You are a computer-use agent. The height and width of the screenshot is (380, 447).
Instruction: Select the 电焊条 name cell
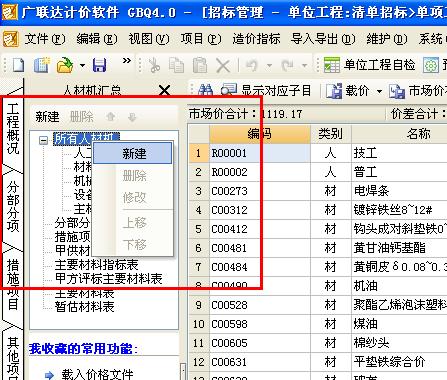click(x=399, y=191)
